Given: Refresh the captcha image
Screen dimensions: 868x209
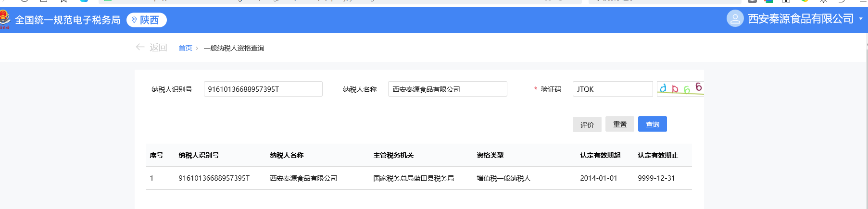Looking at the screenshot, I should pyautogui.click(x=680, y=88).
